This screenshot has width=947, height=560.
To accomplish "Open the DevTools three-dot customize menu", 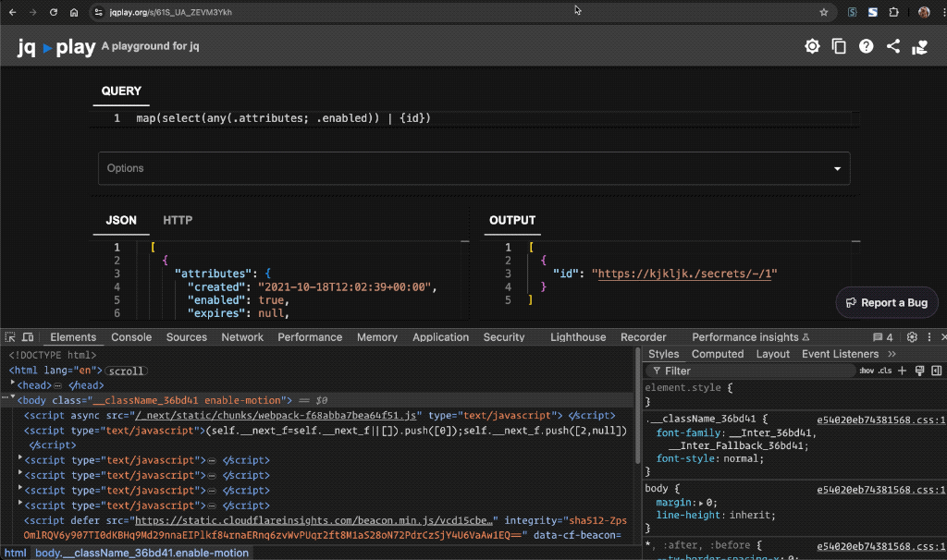I will pos(929,337).
